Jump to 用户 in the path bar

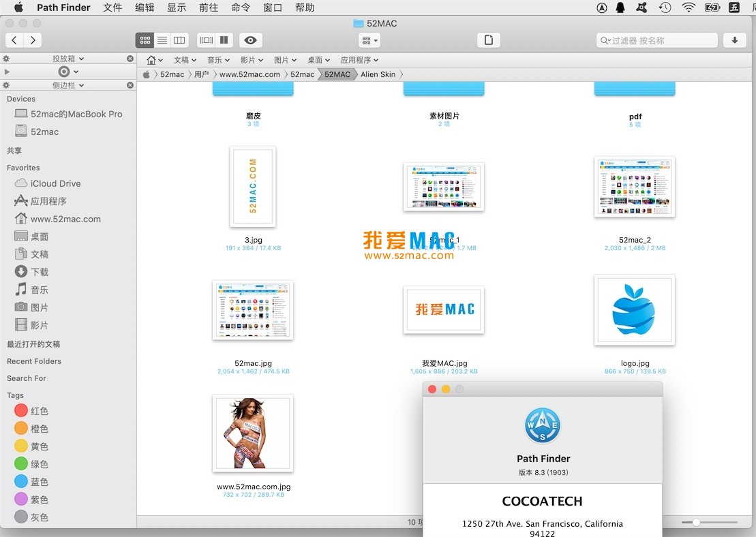point(202,74)
